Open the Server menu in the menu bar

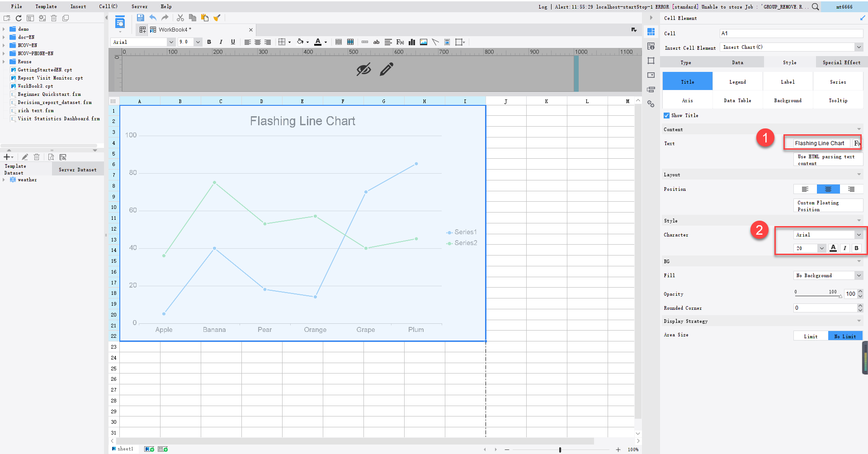coord(139,6)
